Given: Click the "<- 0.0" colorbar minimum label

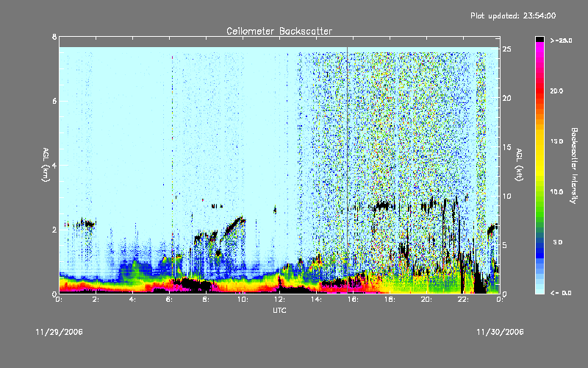Looking at the screenshot, I should click(561, 293).
